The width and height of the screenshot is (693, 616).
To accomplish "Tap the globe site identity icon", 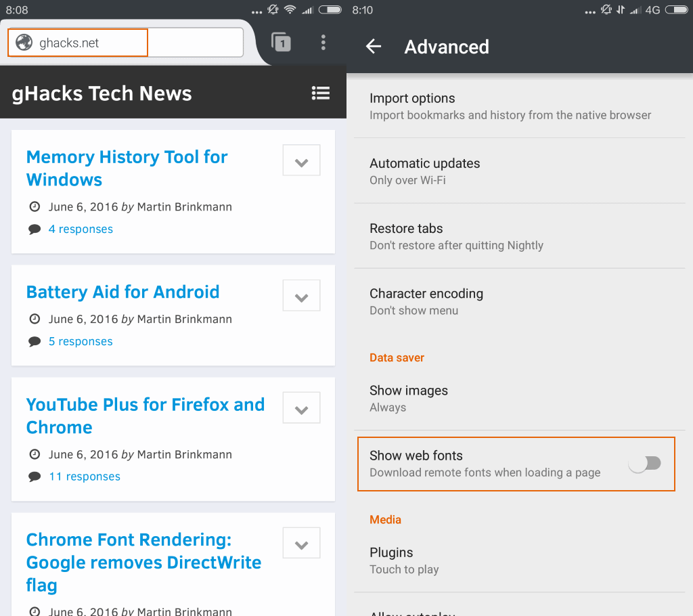I will (24, 43).
